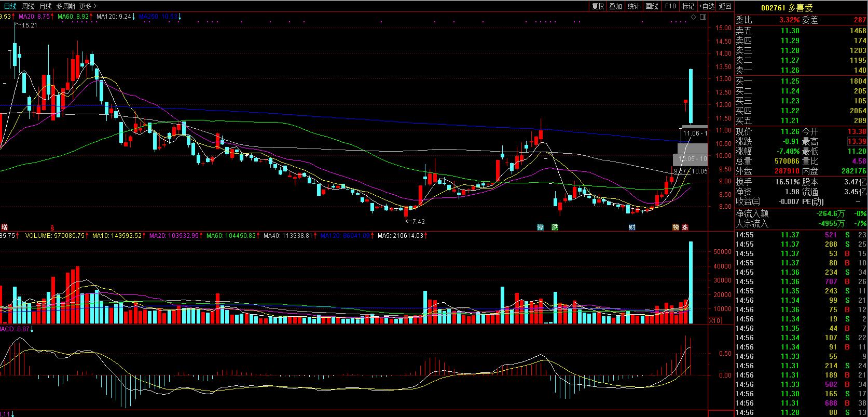The height and width of the screenshot is (417, 868).
Task: Click the 榜 ranking marker icon
Action: pyautogui.click(x=676, y=227)
